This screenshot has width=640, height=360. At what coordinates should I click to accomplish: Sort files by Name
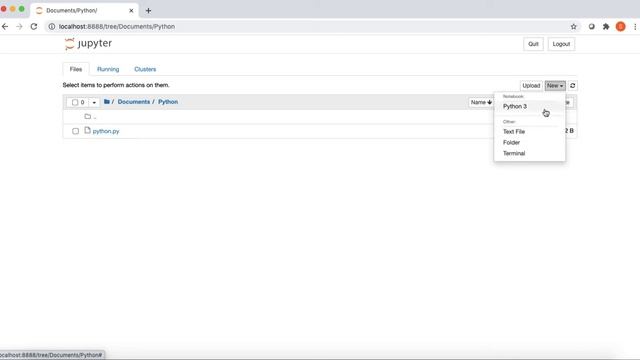pyautogui.click(x=481, y=102)
